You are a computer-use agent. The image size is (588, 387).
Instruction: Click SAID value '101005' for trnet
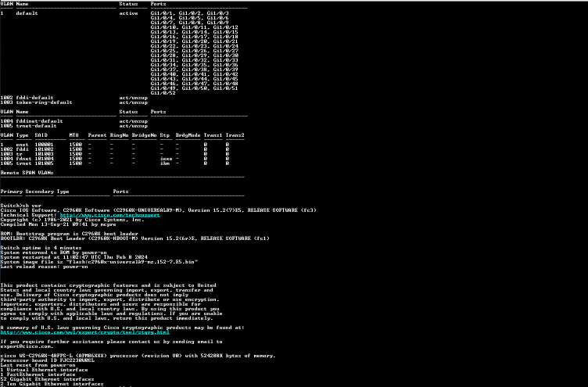[x=45, y=163]
